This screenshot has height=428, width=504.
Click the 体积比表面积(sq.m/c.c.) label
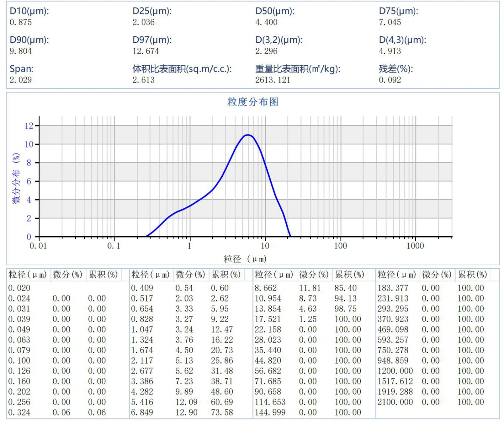click(182, 69)
